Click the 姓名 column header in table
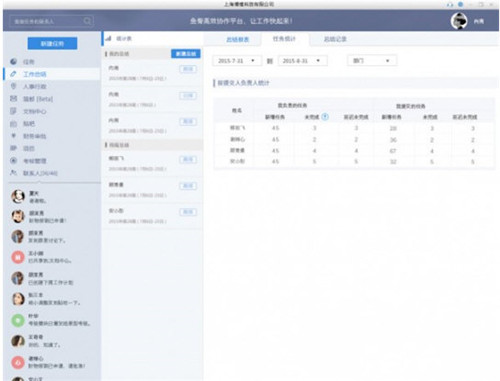500x381 pixels. pyautogui.click(x=237, y=110)
